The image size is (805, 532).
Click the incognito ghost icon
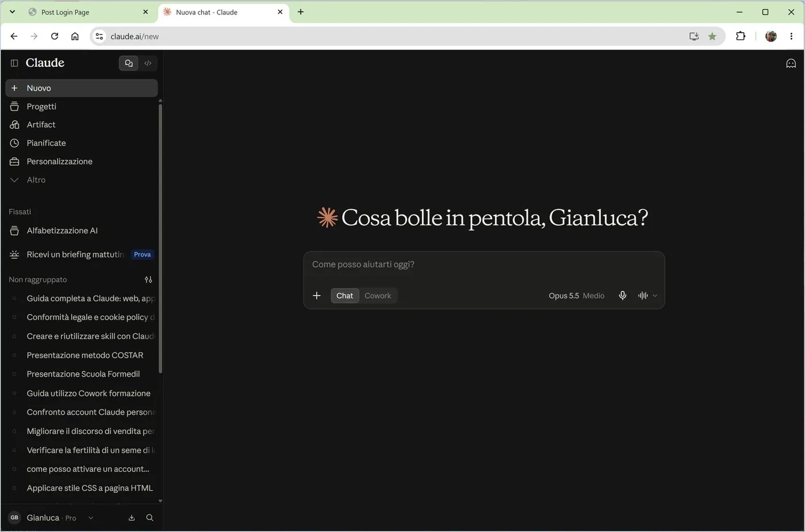coord(791,63)
